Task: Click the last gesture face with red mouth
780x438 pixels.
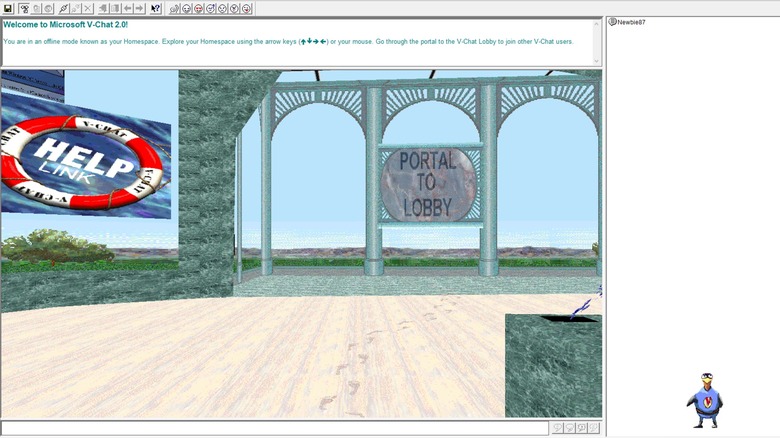Action: click(246, 8)
